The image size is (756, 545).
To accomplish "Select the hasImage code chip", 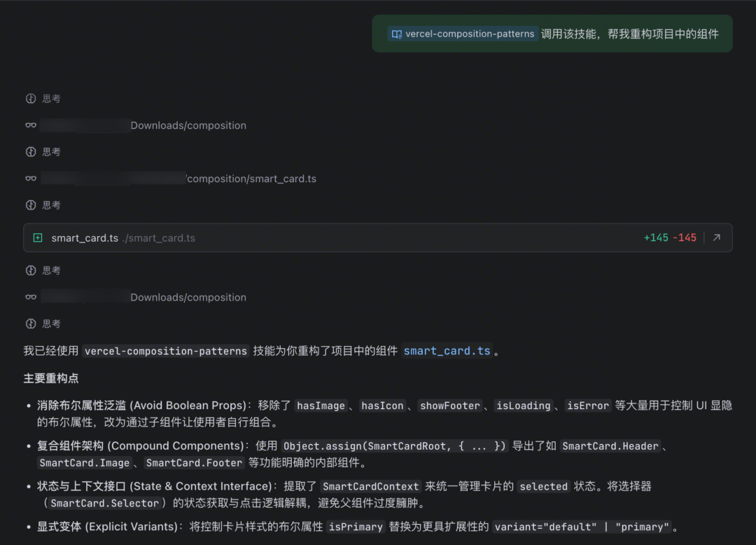I will coord(321,405).
